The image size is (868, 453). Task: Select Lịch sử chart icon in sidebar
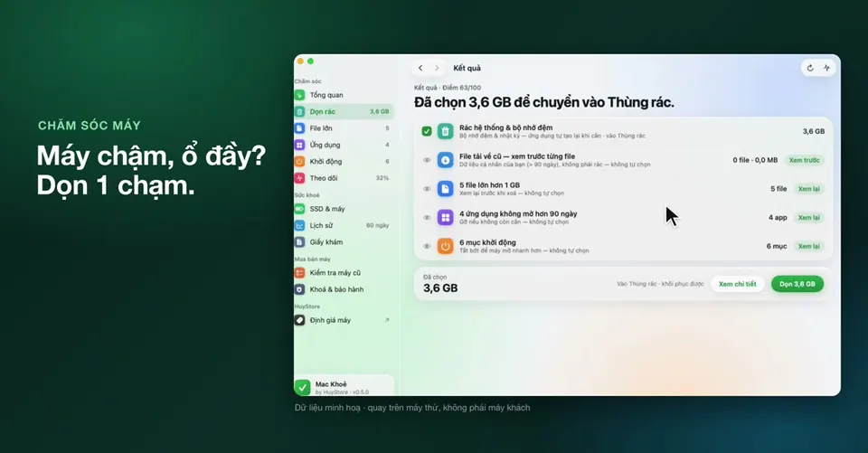click(299, 225)
